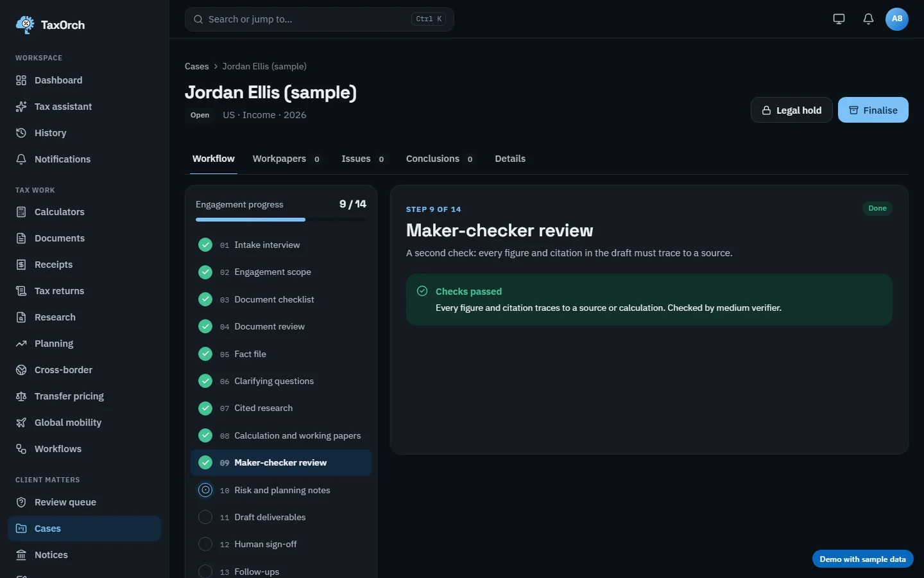Open Documents in the sidebar
The image size is (924, 578).
84,238
